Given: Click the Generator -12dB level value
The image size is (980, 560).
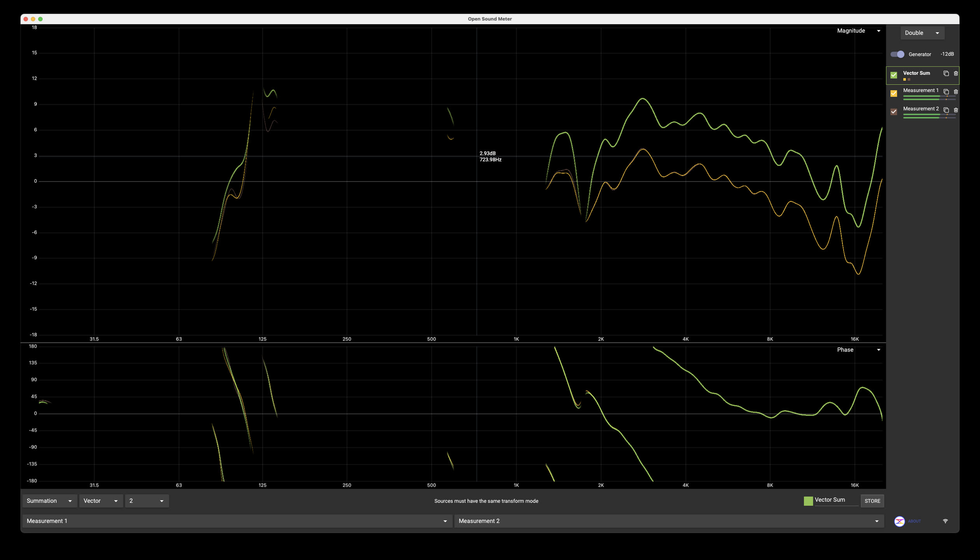Looking at the screenshot, I should click(x=947, y=54).
